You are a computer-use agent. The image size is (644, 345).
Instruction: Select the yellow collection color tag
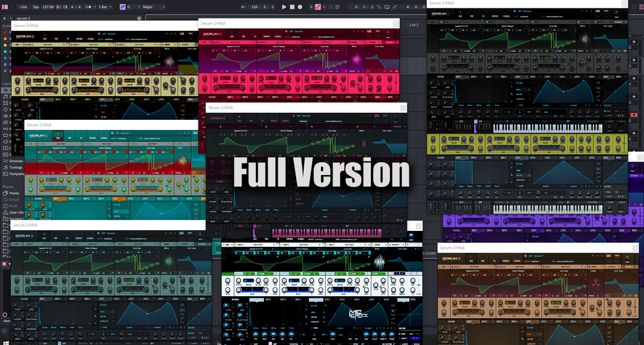click(x=5, y=45)
